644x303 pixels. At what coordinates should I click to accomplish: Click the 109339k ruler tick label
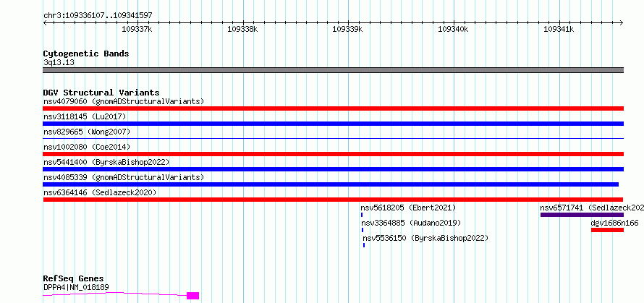[x=347, y=29]
